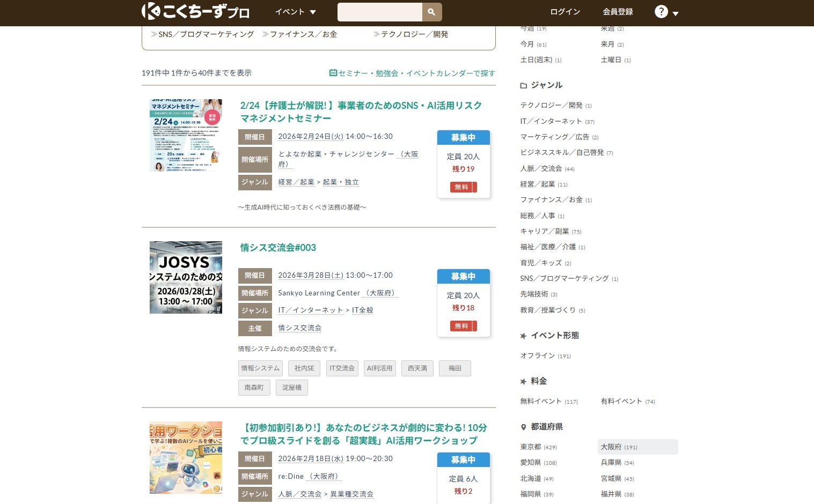Image resolution: width=814 pixels, height=504 pixels.
Task: Click the search magnifier icon button
Action: (x=431, y=12)
